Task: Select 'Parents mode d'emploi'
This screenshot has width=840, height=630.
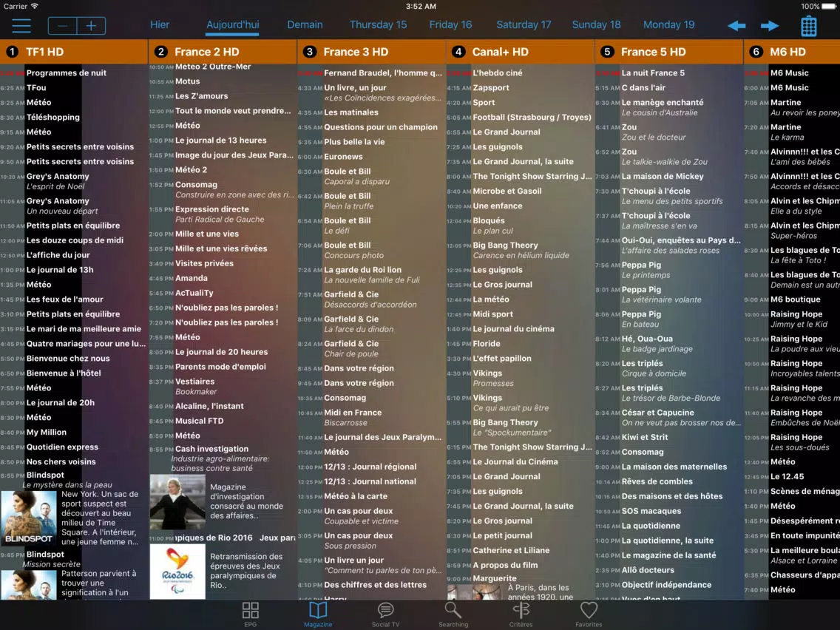Action: pyautogui.click(x=220, y=367)
